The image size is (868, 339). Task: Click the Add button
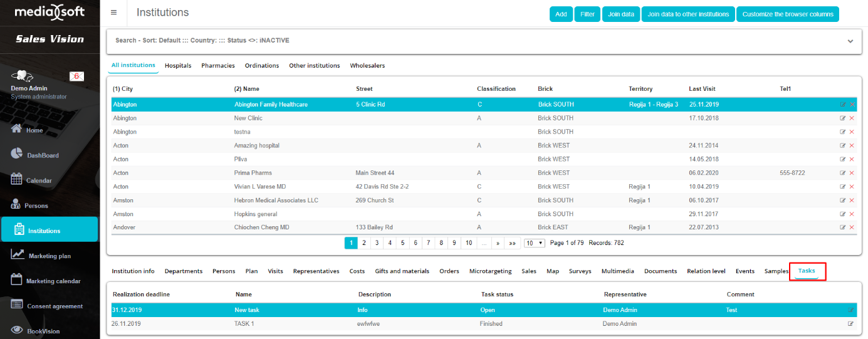point(560,14)
